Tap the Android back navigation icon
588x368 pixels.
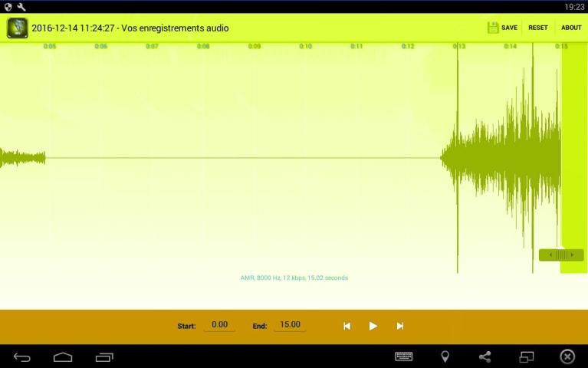(22, 356)
